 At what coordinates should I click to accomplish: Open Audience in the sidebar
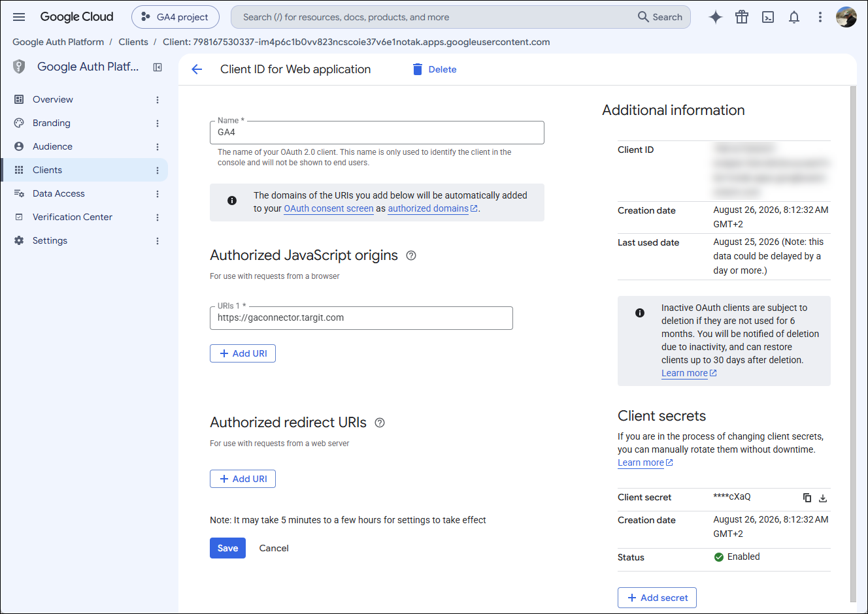(x=52, y=146)
